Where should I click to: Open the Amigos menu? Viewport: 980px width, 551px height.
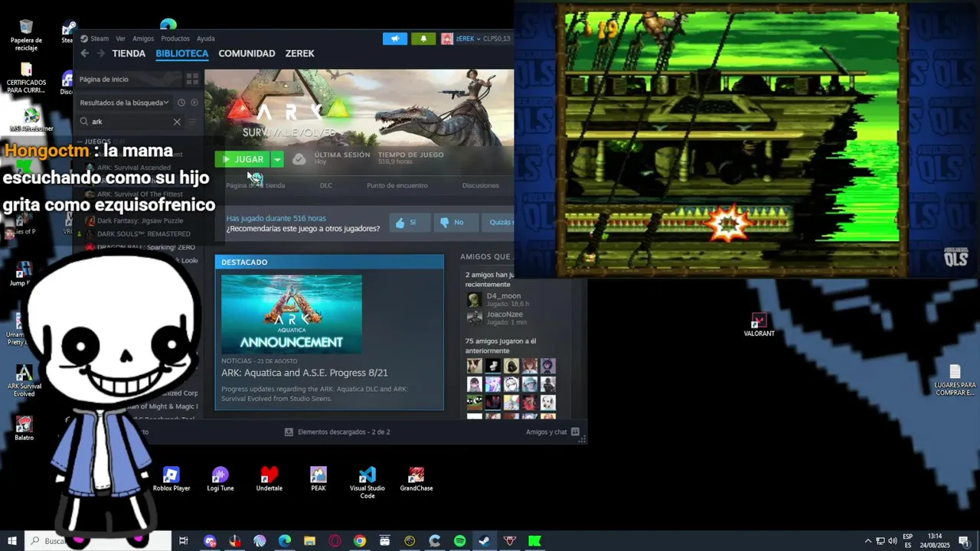tap(143, 38)
